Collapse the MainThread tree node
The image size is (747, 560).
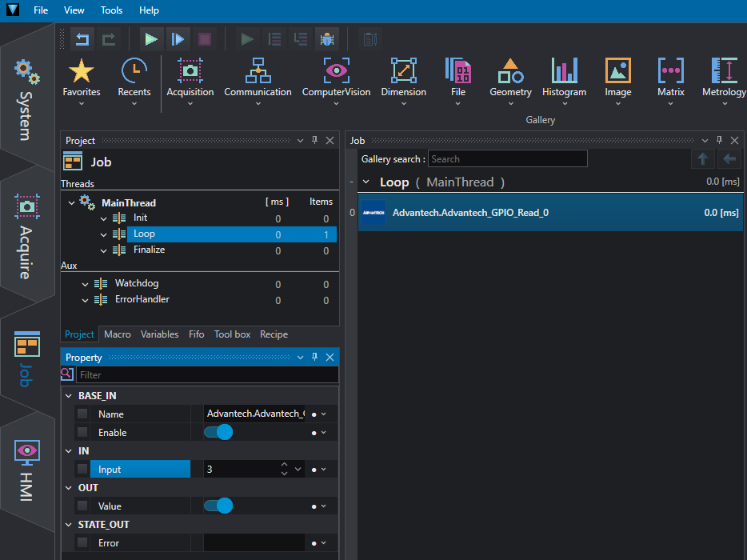71,203
